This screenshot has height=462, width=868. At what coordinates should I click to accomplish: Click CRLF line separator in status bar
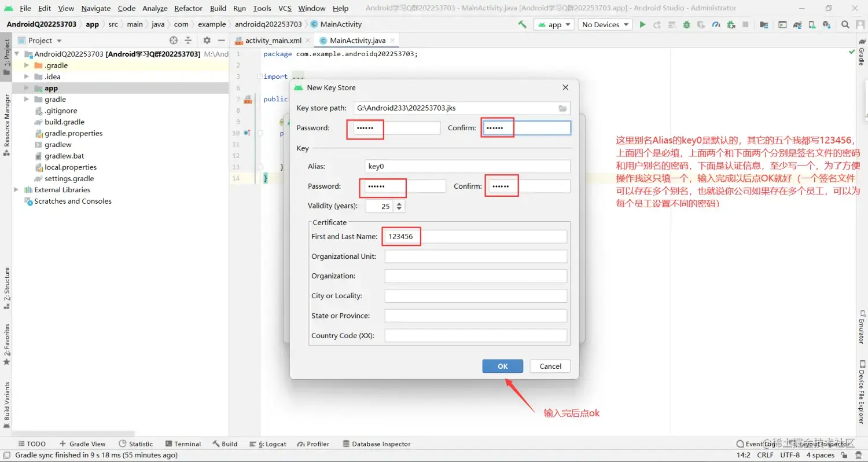click(765, 455)
